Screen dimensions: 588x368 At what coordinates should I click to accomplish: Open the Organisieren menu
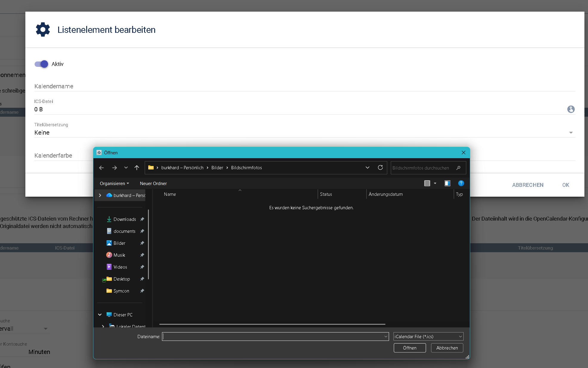point(115,184)
